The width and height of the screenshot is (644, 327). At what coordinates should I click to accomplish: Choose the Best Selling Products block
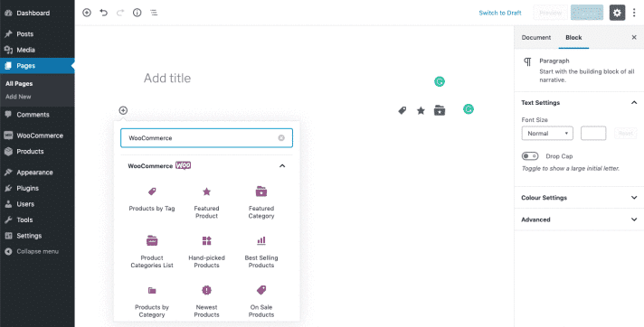pyautogui.click(x=261, y=251)
